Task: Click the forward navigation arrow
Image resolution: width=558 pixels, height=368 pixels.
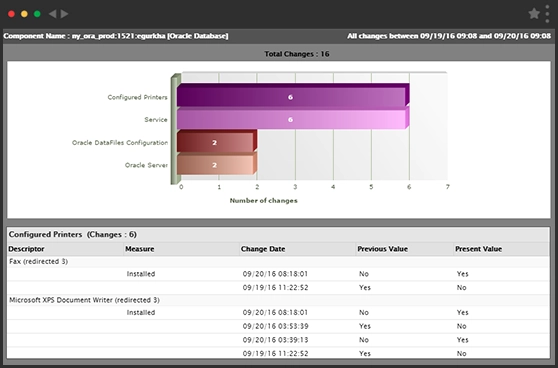Action: [64, 14]
